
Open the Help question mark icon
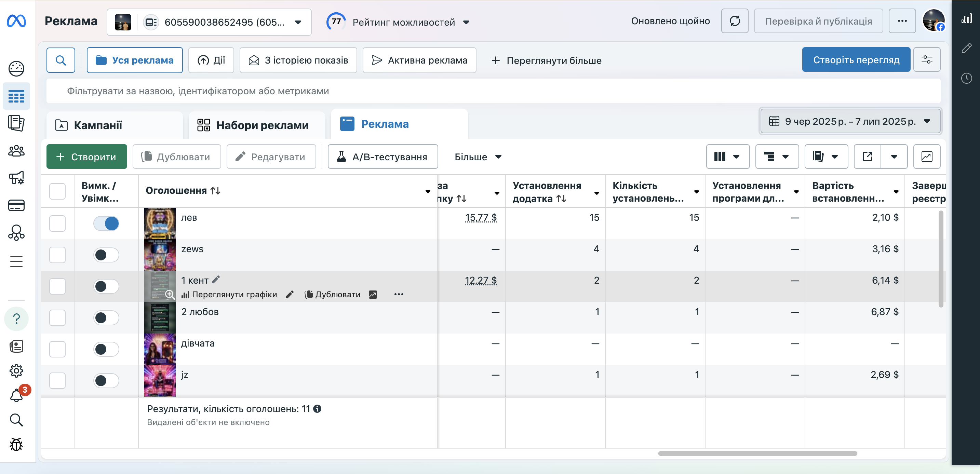pos(16,319)
